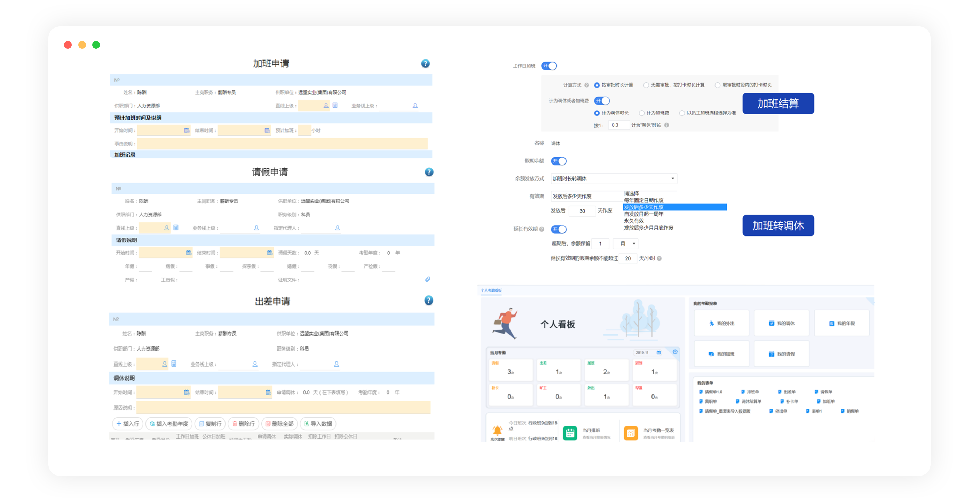Open 调休结算单 form link

(748, 401)
